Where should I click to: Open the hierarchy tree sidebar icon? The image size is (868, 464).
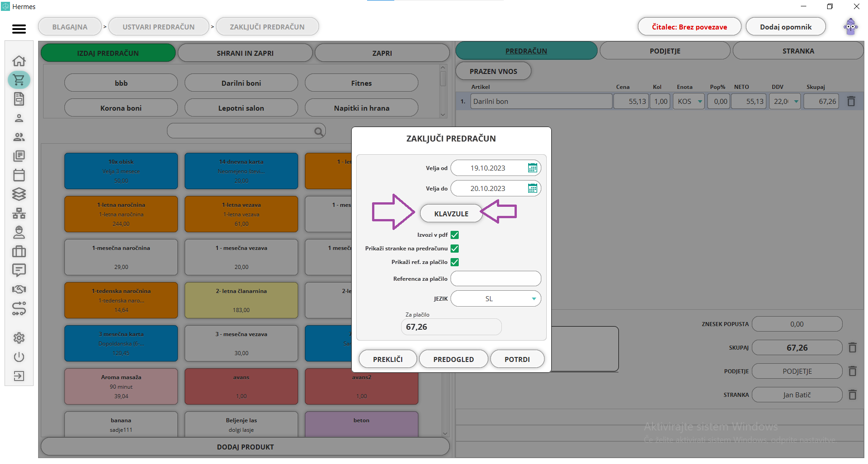tap(19, 213)
